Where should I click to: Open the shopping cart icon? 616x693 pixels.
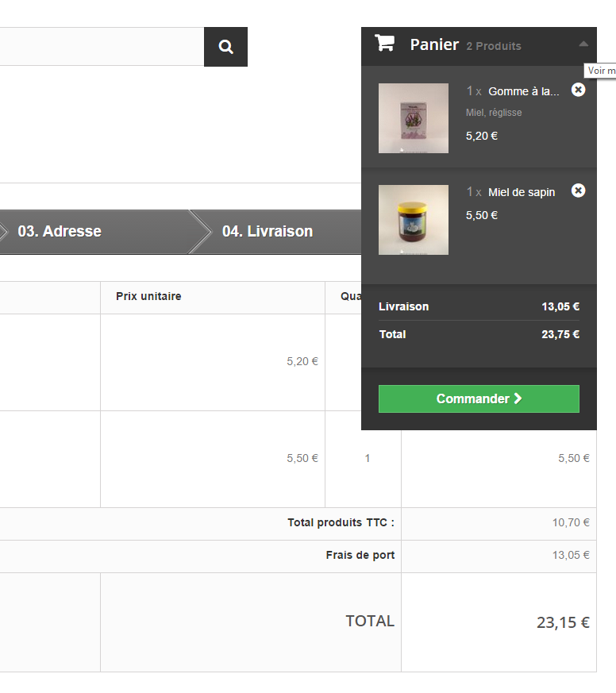tap(384, 44)
